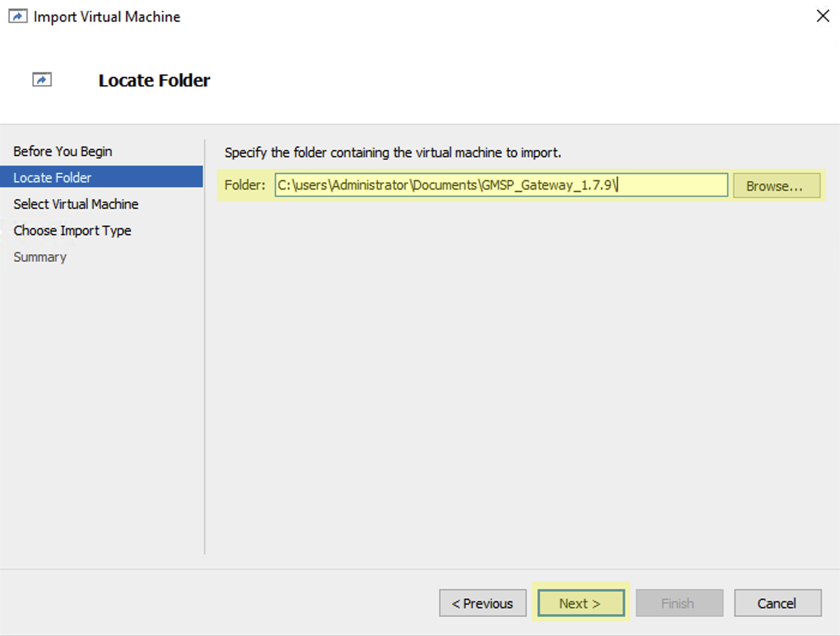840x636 pixels.
Task: Click the wizard icon beside Locate Folder heading
Action: pos(42,80)
